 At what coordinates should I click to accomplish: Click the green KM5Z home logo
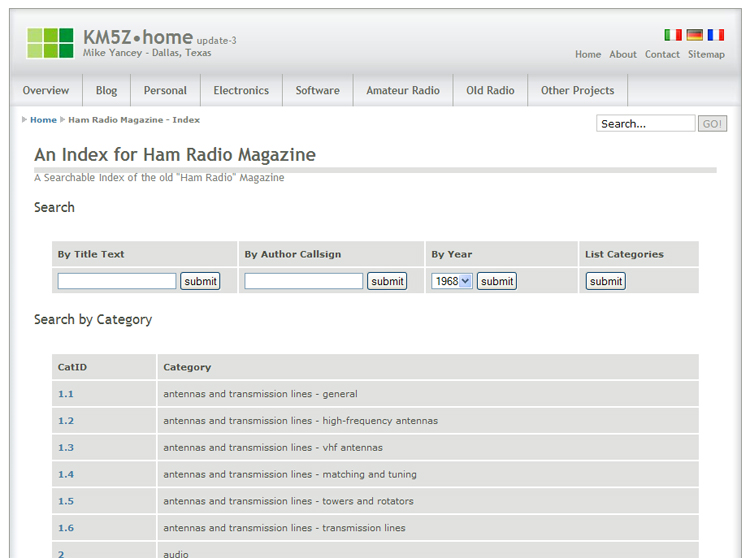[50, 43]
